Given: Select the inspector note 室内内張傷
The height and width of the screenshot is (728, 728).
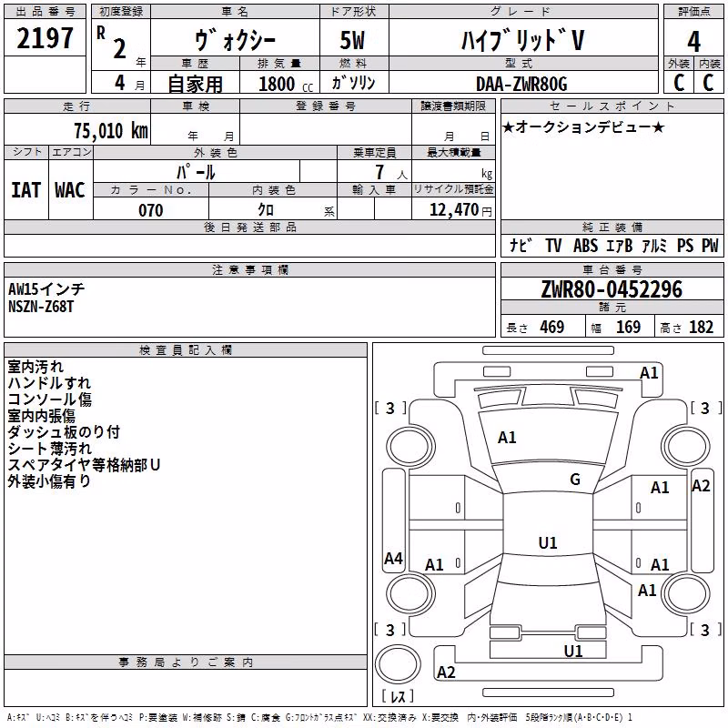Looking at the screenshot, I should pos(41,416).
